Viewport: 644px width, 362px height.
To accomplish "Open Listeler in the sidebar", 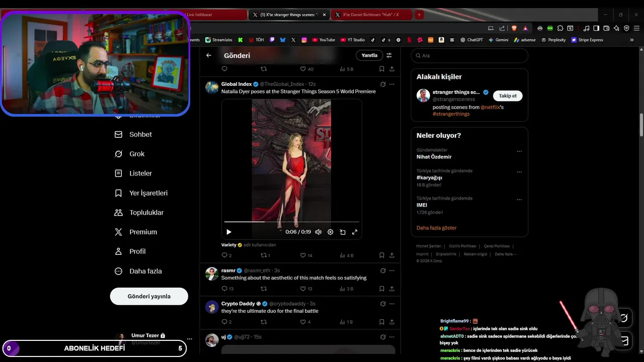I will coord(133,173).
